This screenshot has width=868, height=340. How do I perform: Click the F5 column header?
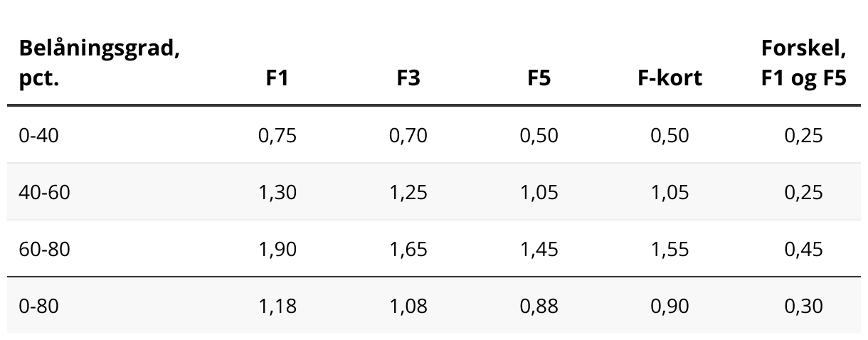pos(539,78)
